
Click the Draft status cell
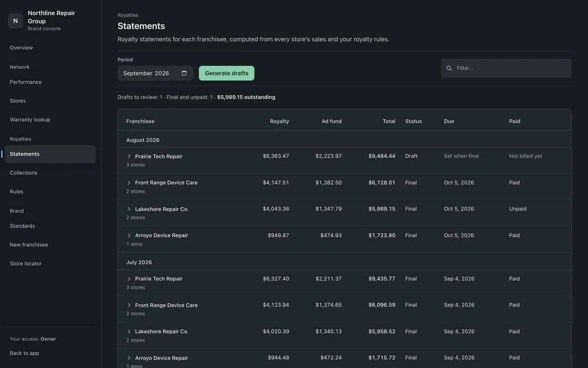411,156
